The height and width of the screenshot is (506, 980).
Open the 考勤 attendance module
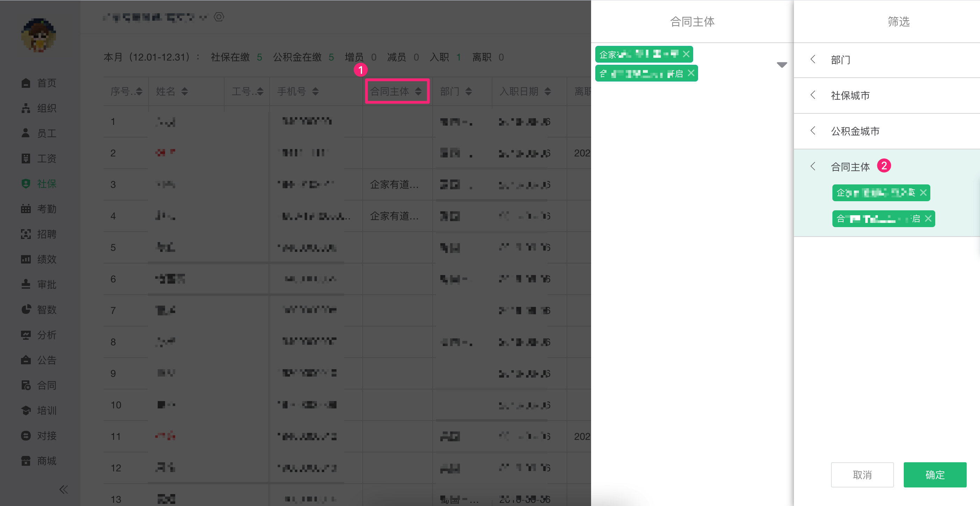coord(47,209)
